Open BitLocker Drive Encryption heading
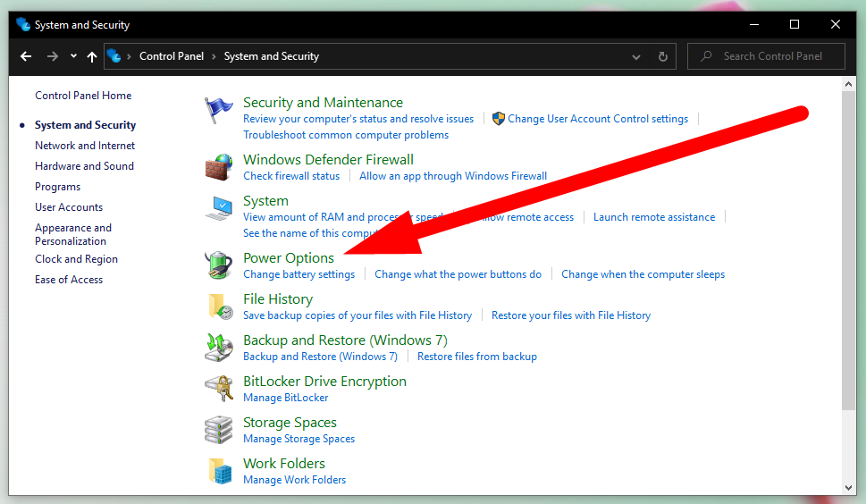866x504 pixels. pyautogui.click(x=324, y=382)
